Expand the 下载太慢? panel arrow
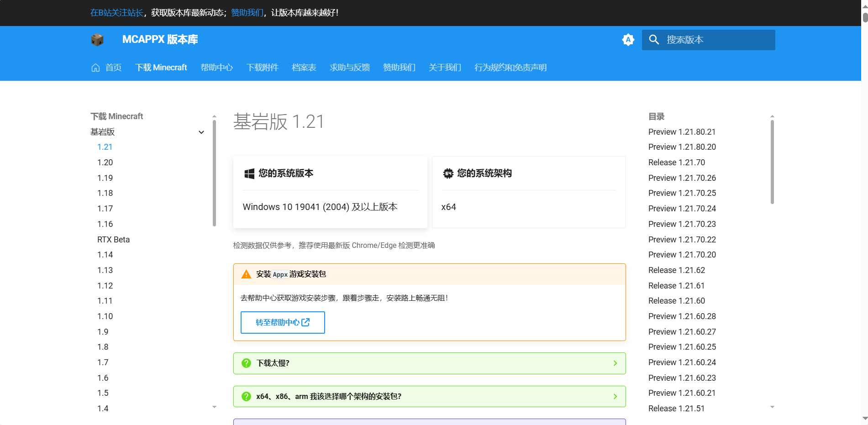This screenshot has height=425, width=868. pos(615,363)
